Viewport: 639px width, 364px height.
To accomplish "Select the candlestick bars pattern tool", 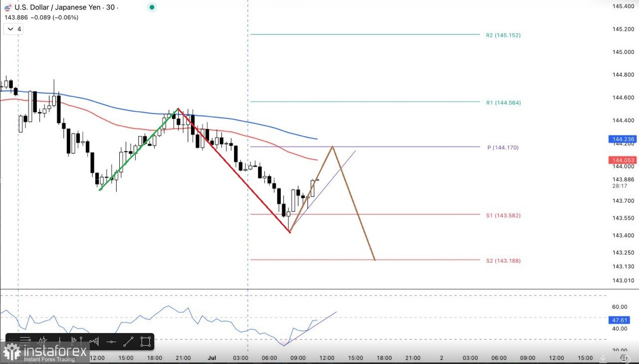I will 42,342.
